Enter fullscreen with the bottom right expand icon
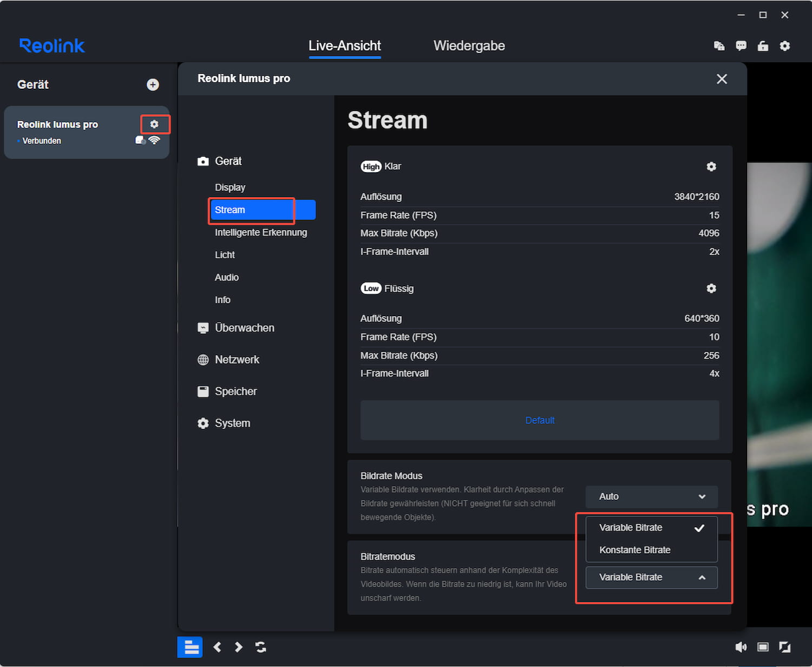 click(x=784, y=647)
